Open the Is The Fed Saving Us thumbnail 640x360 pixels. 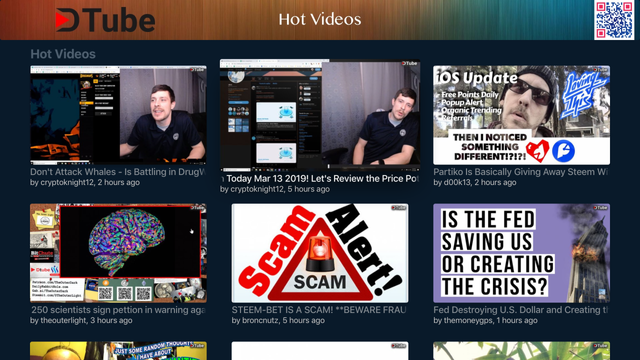pos(522,253)
